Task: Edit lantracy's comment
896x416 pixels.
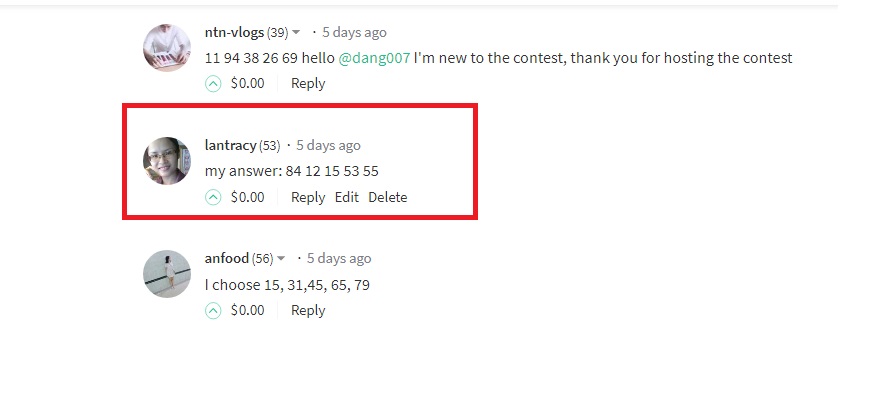Action: [x=347, y=197]
